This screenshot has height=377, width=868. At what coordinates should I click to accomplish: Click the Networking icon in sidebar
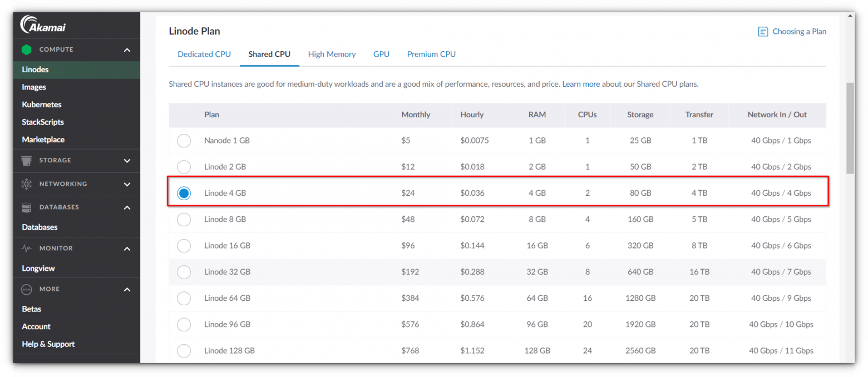[x=26, y=184]
